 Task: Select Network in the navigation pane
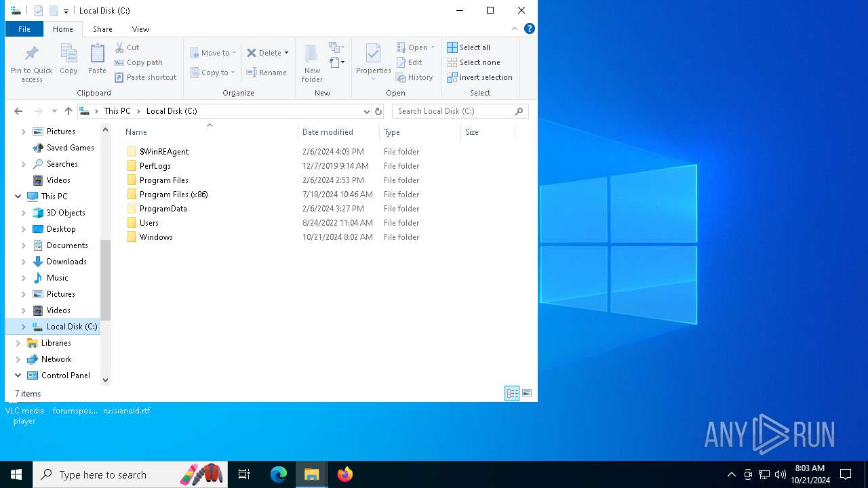click(x=56, y=359)
